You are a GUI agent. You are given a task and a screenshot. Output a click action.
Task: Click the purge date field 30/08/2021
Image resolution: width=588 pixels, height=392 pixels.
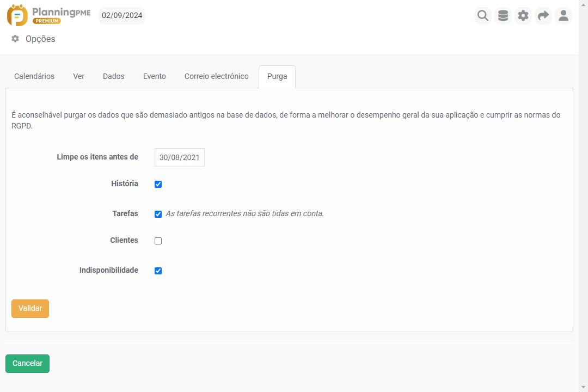point(180,157)
